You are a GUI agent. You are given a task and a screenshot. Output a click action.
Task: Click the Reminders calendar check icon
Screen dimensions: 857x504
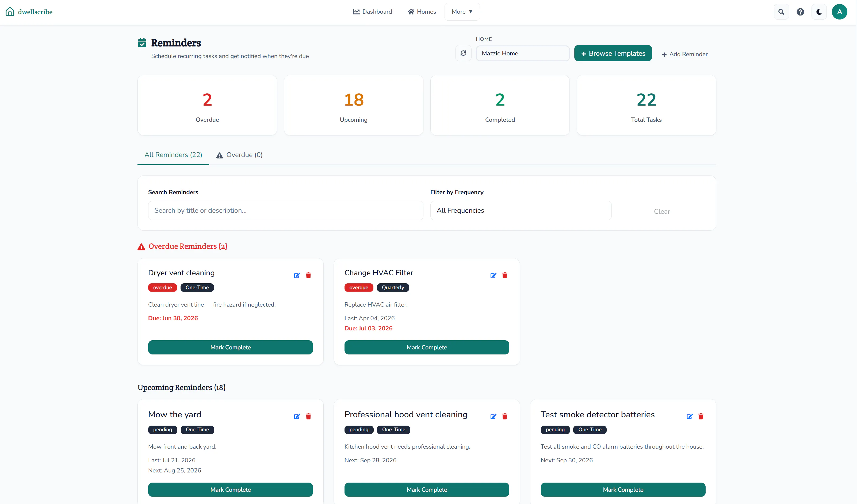[x=142, y=43]
